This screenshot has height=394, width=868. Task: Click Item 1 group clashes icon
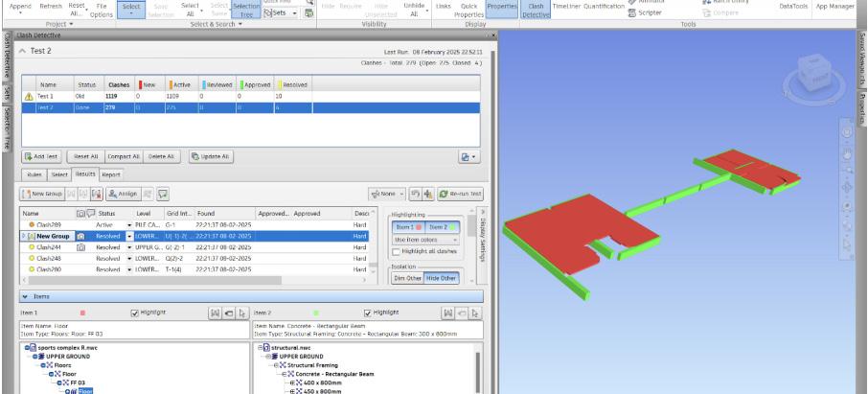(215, 313)
